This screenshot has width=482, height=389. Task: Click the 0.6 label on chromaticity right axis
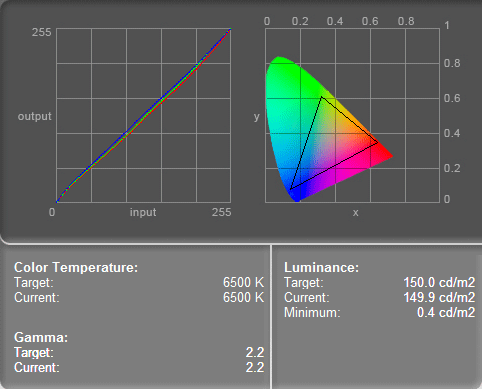click(452, 98)
